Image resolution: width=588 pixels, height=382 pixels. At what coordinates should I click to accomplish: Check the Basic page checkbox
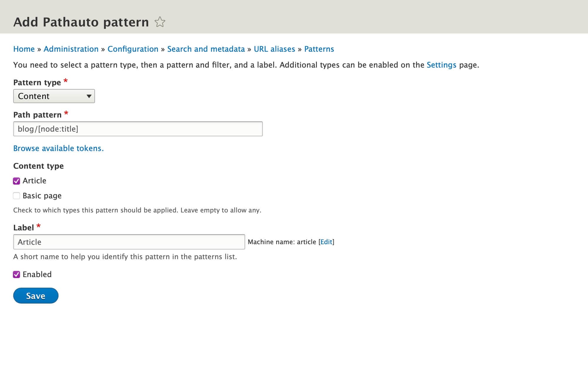(x=16, y=196)
